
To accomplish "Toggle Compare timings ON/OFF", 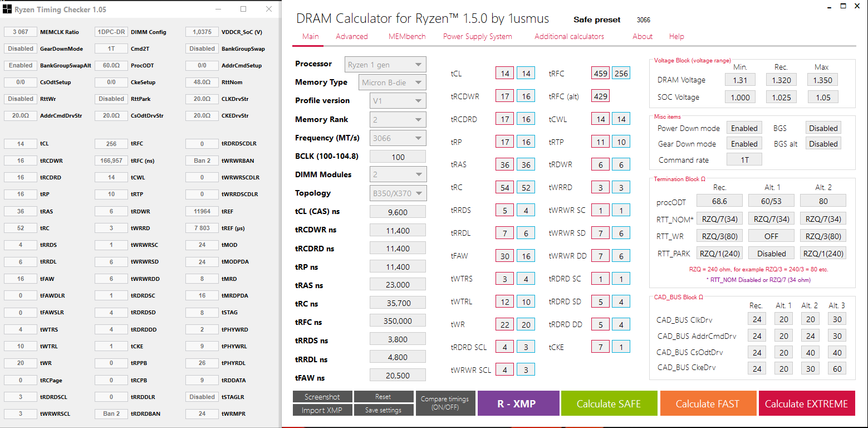I will (x=445, y=403).
